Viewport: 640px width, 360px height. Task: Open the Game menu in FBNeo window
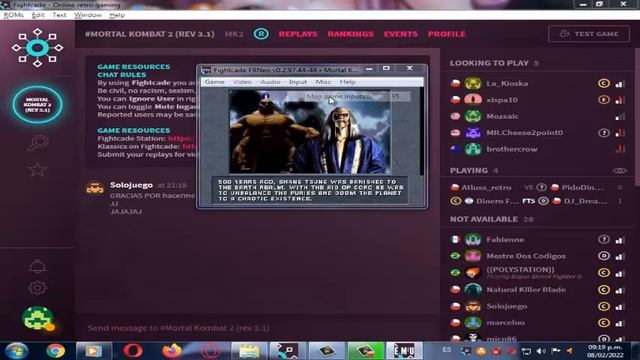(215, 82)
